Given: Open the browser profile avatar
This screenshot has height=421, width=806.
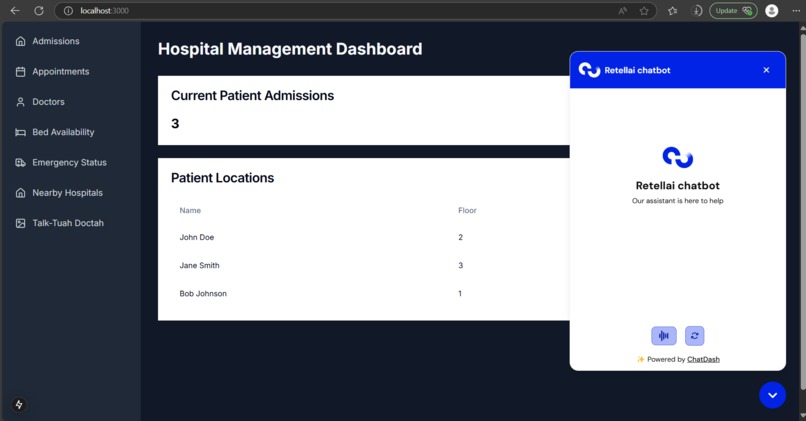Looking at the screenshot, I should pyautogui.click(x=772, y=11).
